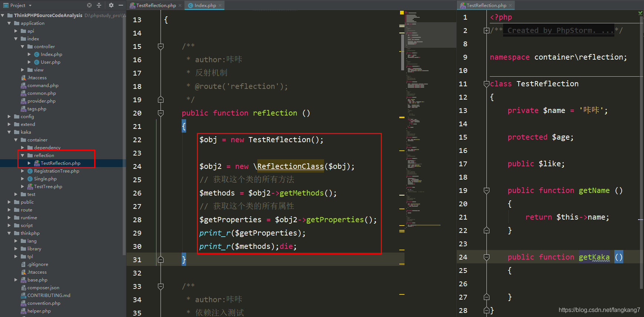Toggle fold of getName function at line 19
The width and height of the screenshot is (644, 317).
[486, 191]
